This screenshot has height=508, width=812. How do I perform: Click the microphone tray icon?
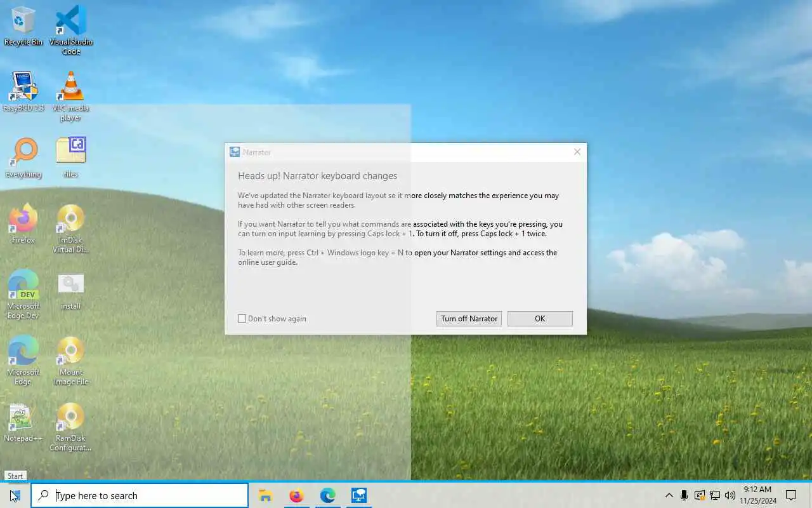click(x=684, y=495)
